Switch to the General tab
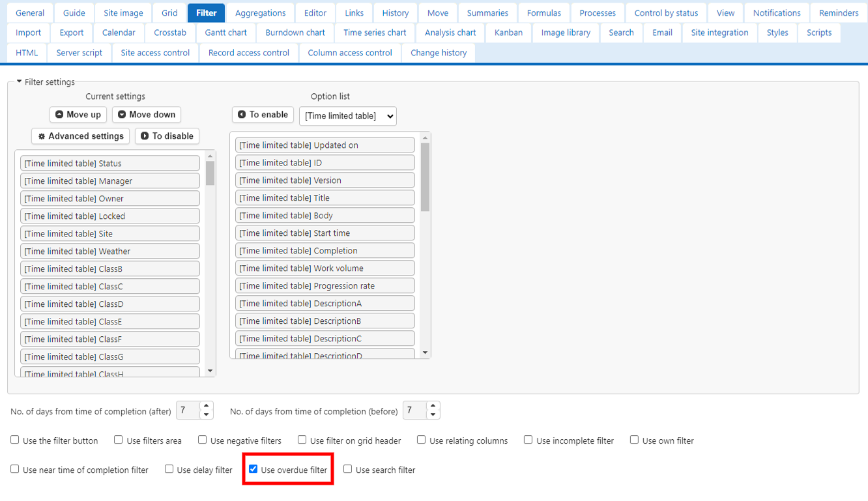The height and width of the screenshot is (501, 868). click(x=30, y=13)
